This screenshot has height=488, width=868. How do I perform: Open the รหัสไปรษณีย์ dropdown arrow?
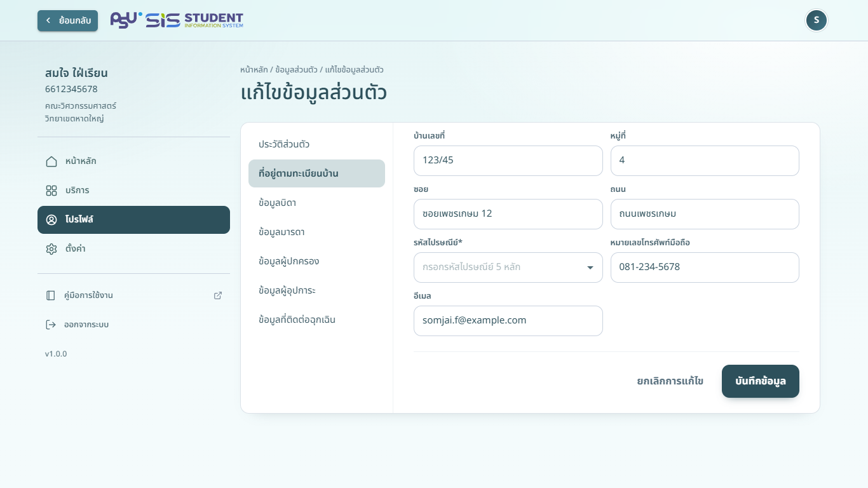590,268
